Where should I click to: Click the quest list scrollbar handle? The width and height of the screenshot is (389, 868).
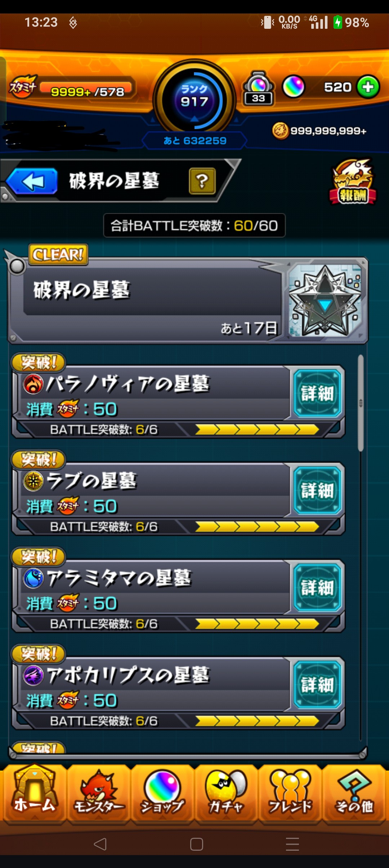pos(361,403)
